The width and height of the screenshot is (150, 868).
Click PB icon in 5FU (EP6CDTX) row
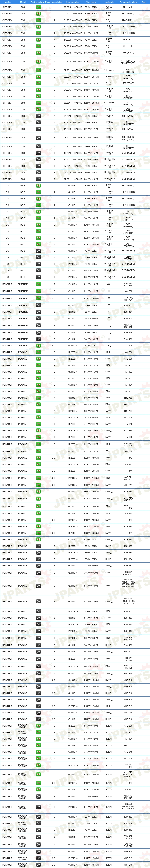click(38, 70)
